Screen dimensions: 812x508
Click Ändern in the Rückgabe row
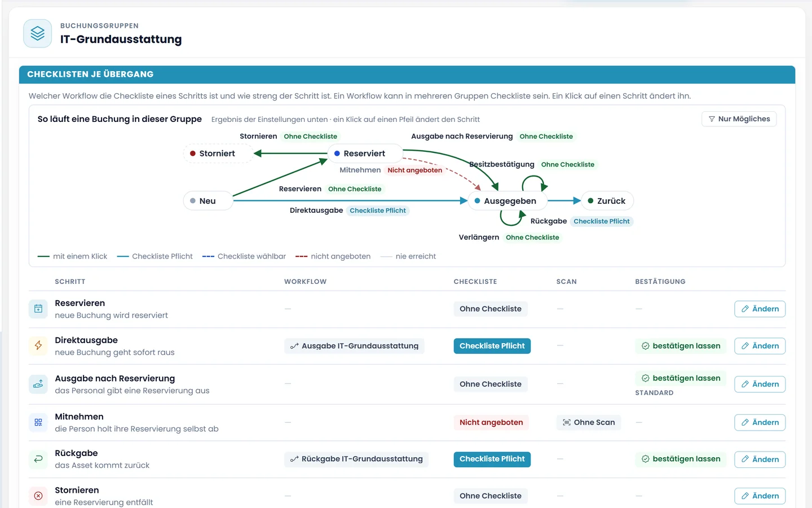pyautogui.click(x=760, y=459)
